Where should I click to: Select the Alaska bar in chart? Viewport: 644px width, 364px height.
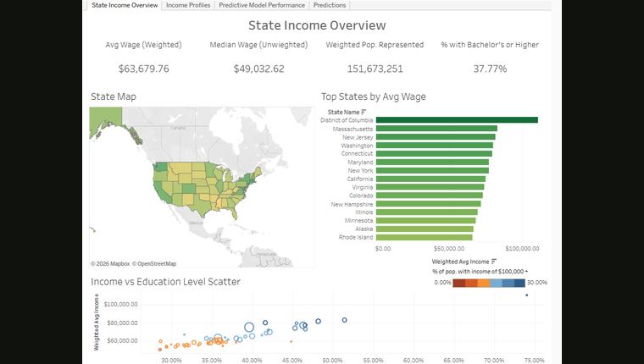[425, 229]
